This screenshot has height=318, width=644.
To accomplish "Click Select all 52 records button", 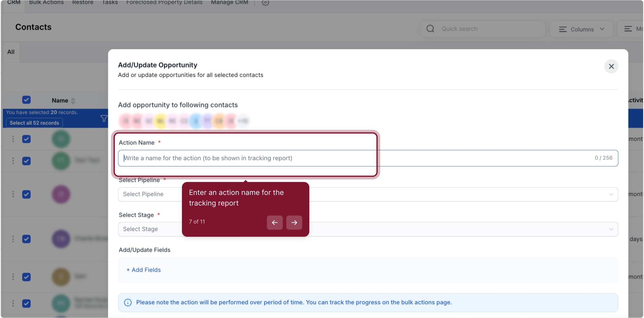I will click(x=34, y=123).
